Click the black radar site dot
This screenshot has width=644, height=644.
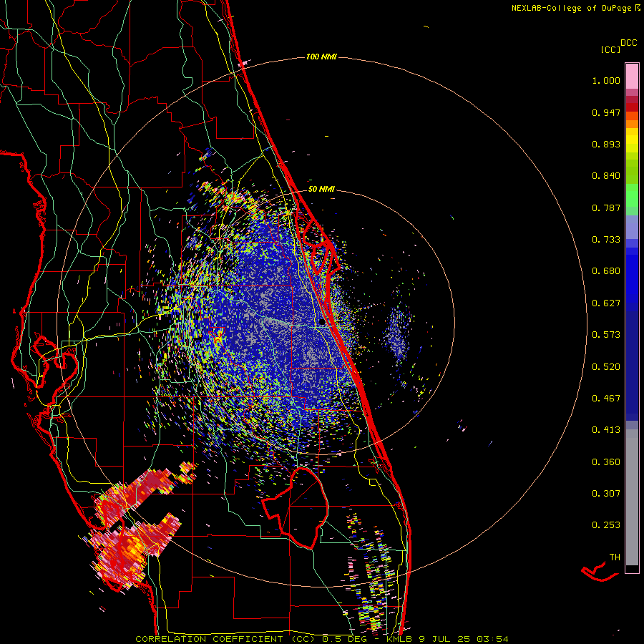click(x=321, y=323)
